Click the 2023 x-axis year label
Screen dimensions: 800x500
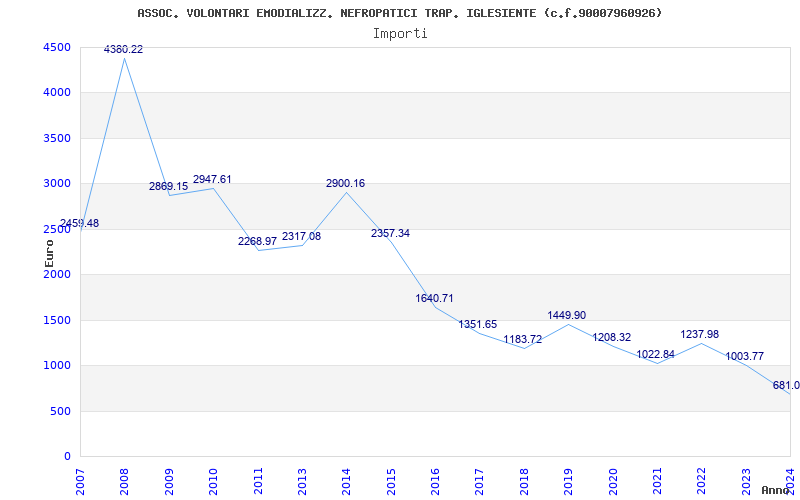[x=745, y=480]
